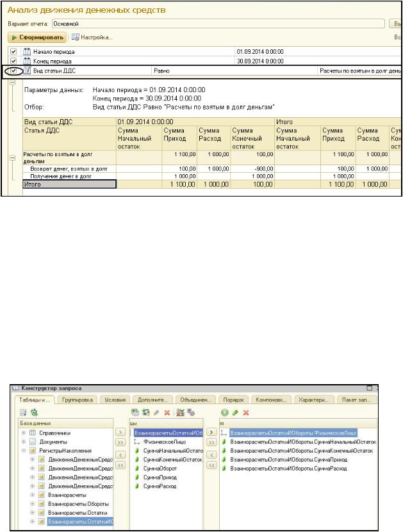This screenshot has width=403, height=532.
Task: Click the Статья ДДС column header
Action: (x=69, y=138)
